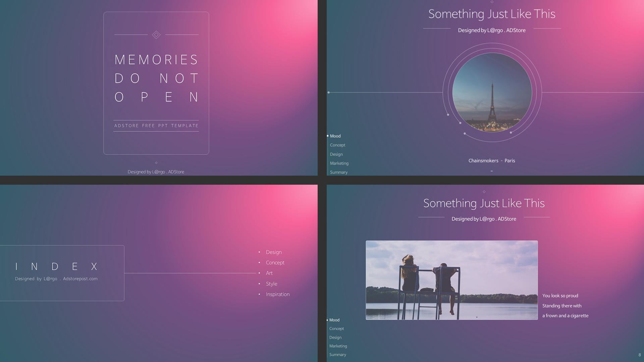
Task: Click the Art index bullet item
Action: tap(269, 273)
